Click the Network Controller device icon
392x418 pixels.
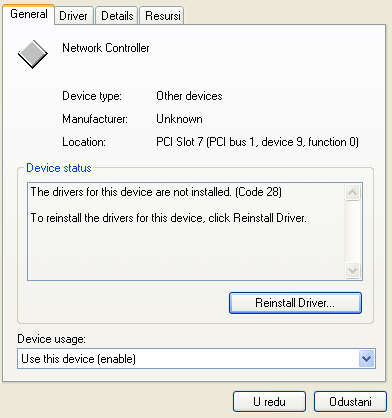[x=33, y=54]
